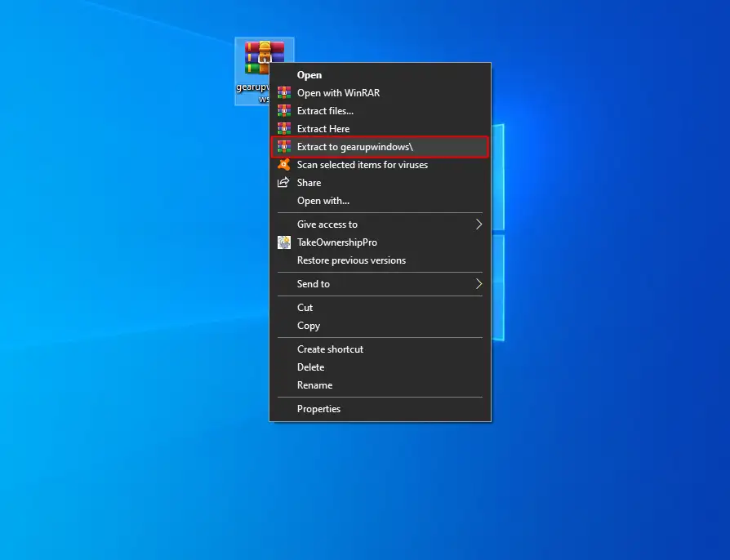Image resolution: width=730 pixels, height=560 pixels.
Task: Click the TakeOwnershipPro icon in context menu
Action: pyautogui.click(x=284, y=242)
